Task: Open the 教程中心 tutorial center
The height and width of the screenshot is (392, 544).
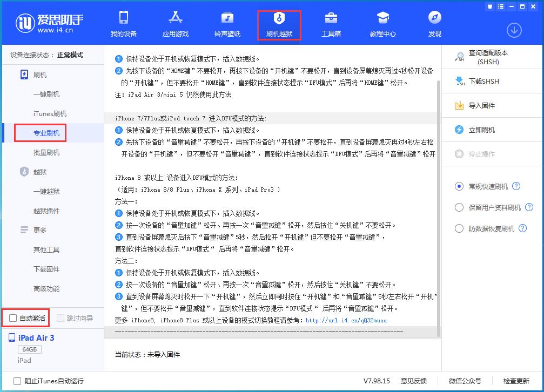Action: (383, 24)
